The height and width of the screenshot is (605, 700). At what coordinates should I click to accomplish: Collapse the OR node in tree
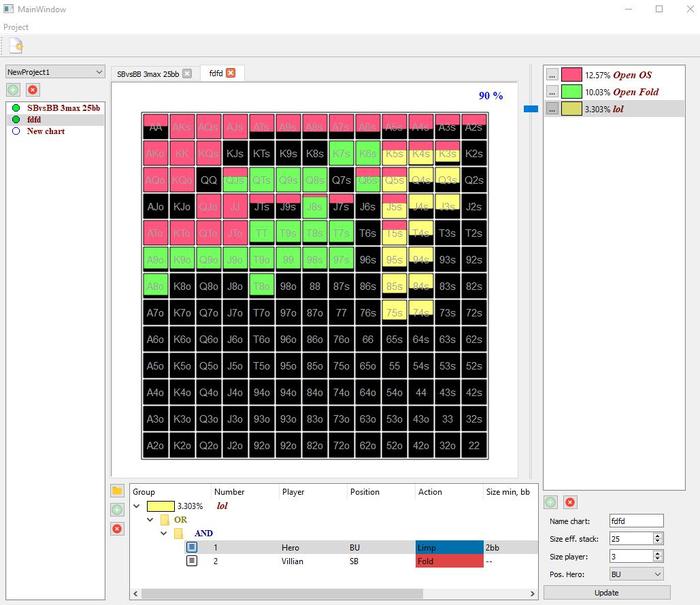150,520
